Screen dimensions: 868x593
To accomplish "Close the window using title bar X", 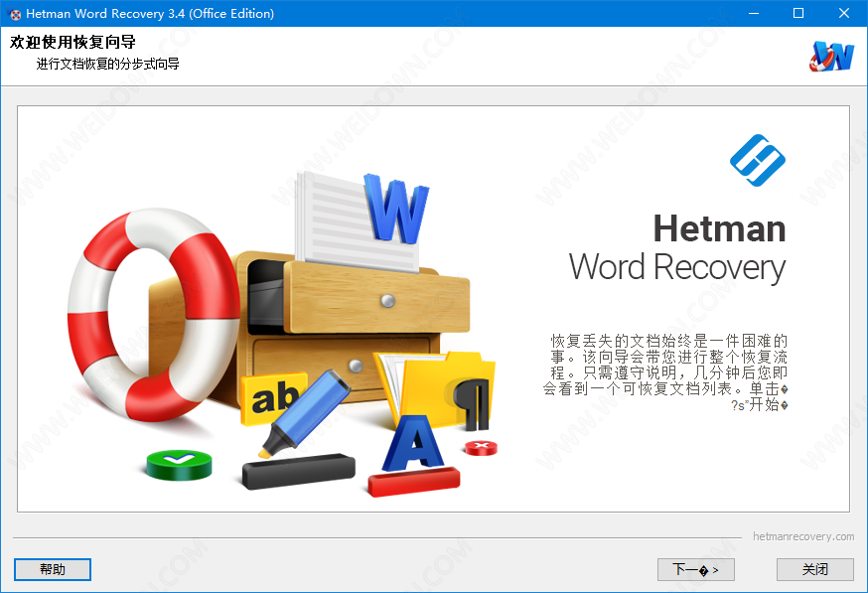I will 844,13.
